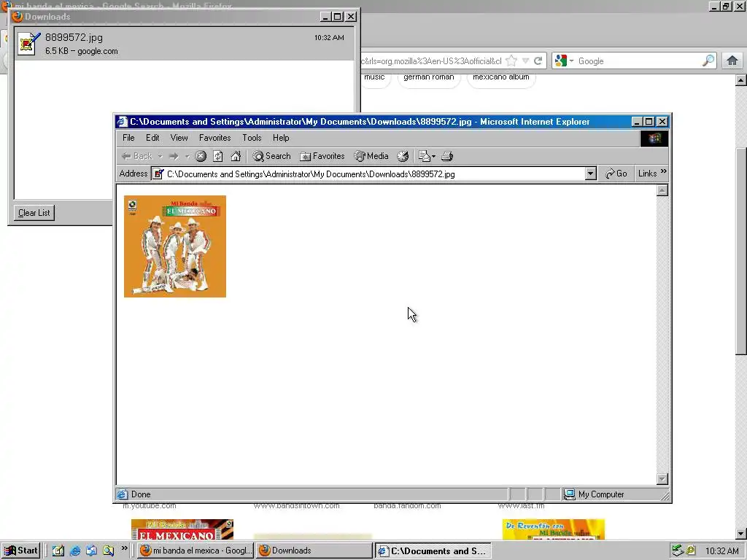This screenshot has width=747, height=560.
Task: Switch to Downloads taskbar button
Action: coord(314,551)
